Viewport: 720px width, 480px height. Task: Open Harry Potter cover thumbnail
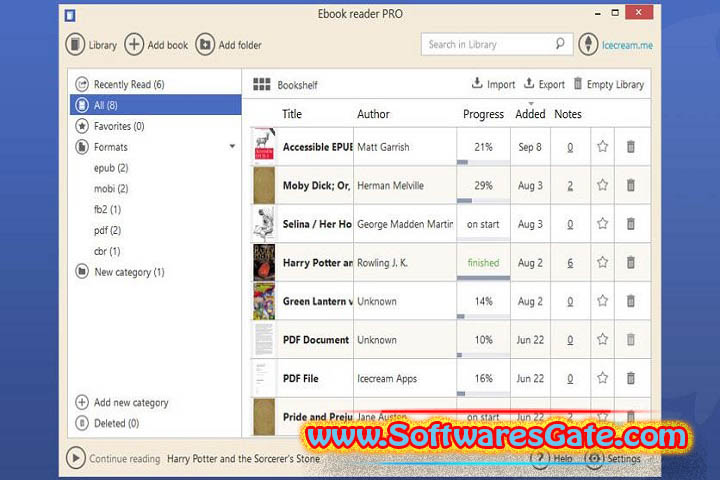tap(264, 262)
